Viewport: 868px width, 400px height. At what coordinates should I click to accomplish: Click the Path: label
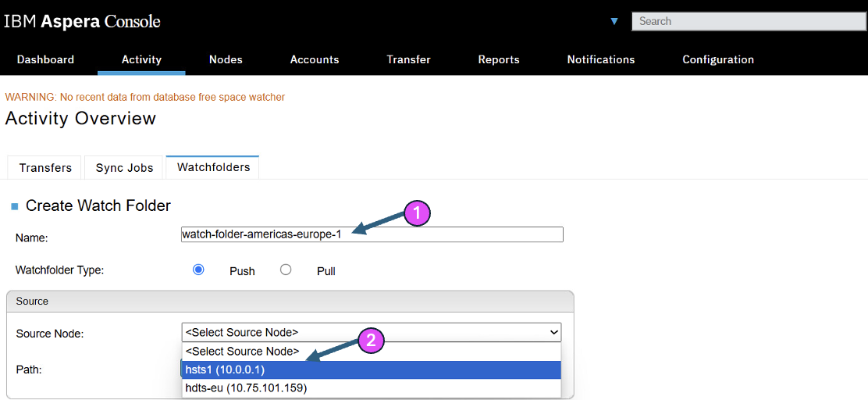30,370
